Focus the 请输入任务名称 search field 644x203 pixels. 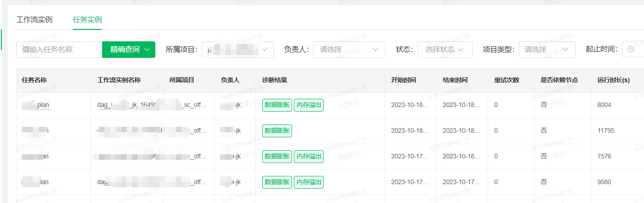pyautogui.click(x=59, y=50)
